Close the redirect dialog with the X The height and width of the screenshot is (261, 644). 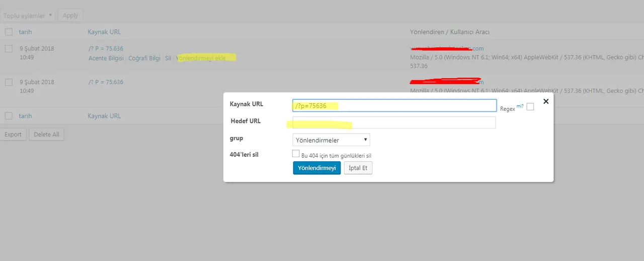pos(546,101)
